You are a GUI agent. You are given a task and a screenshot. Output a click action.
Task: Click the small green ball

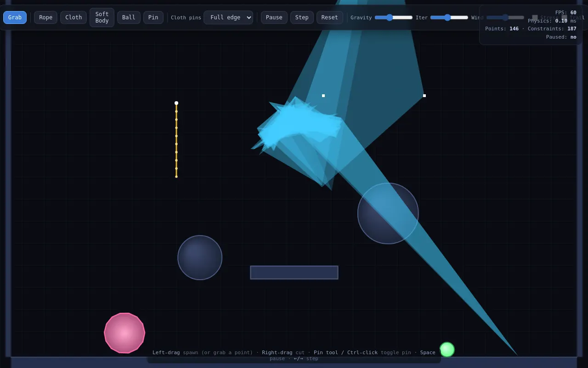click(447, 350)
